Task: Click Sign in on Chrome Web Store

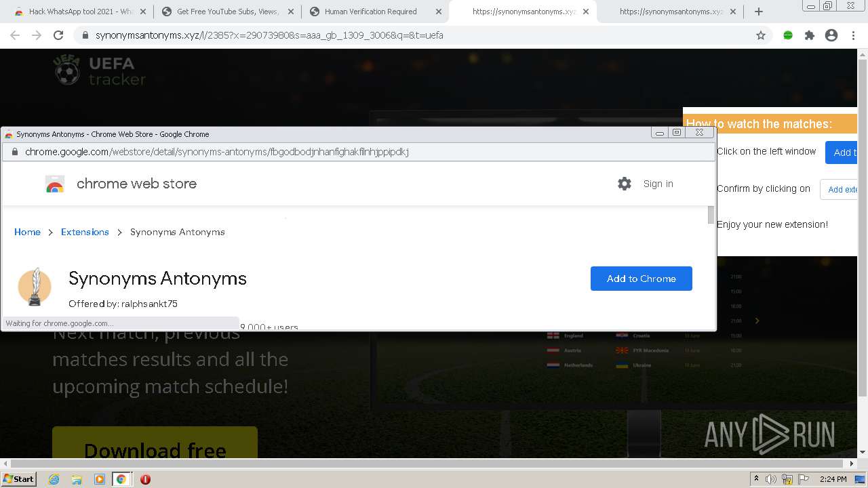Action: (x=658, y=184)
